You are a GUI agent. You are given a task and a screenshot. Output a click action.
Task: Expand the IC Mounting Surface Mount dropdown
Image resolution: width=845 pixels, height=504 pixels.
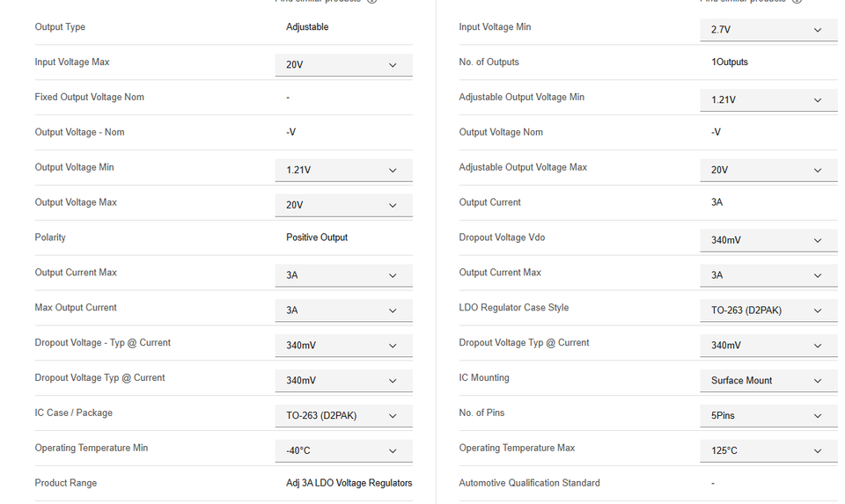click(768, 380)
